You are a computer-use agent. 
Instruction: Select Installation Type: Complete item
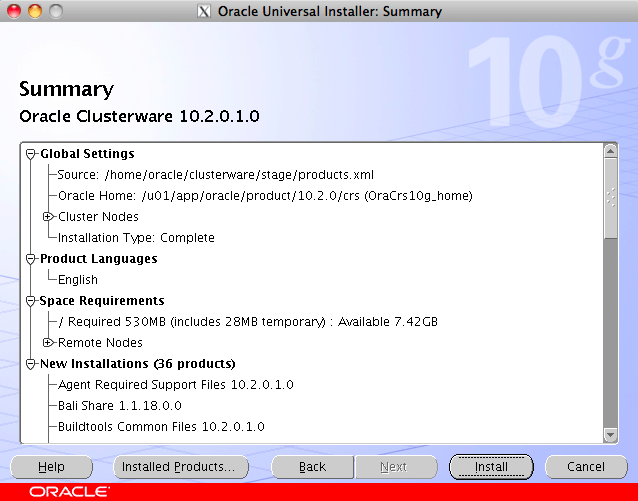click(136, 238)
